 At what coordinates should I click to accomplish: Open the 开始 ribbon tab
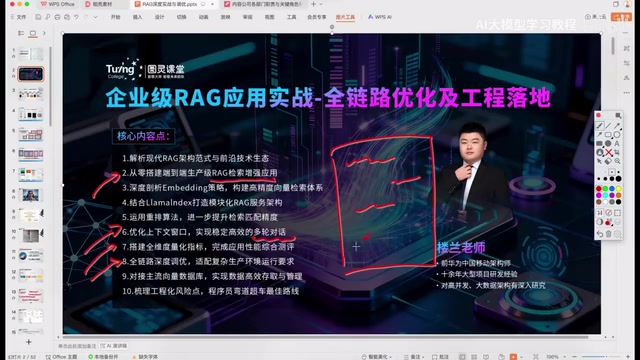pos(116,17)
